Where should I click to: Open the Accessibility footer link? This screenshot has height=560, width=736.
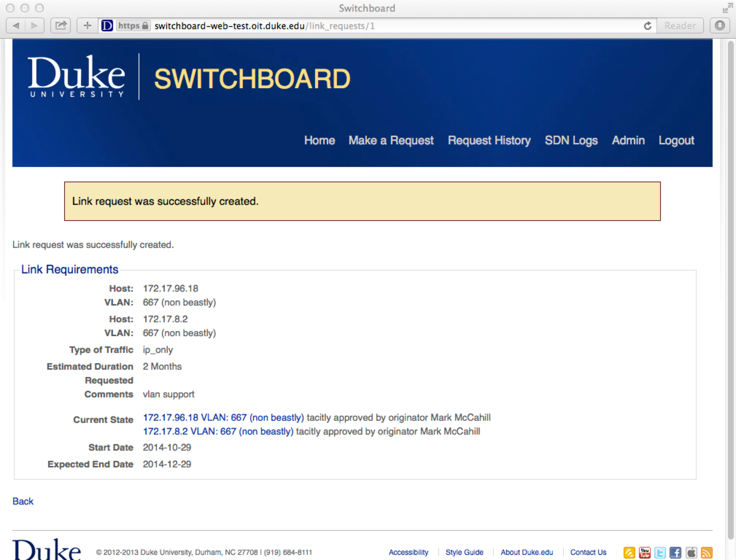408,552
